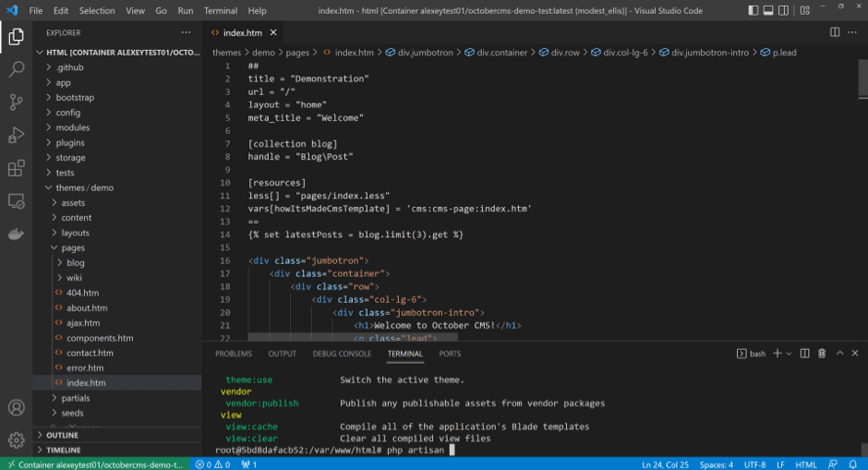Expand the TIMELINE section

tap(117, 450)
